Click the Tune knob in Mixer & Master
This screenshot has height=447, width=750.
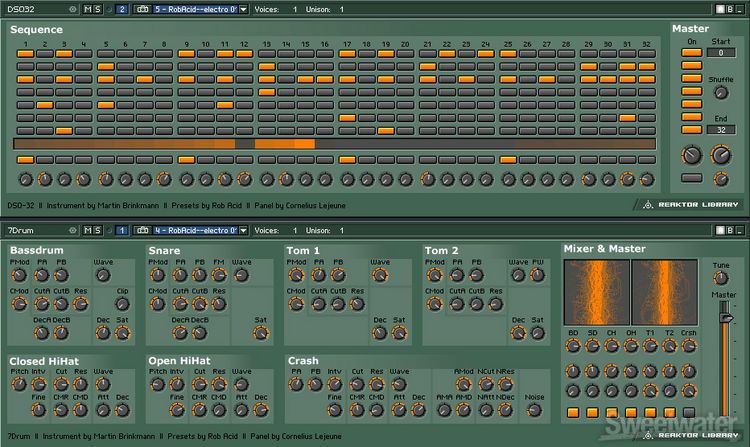[x=720, y=279]
